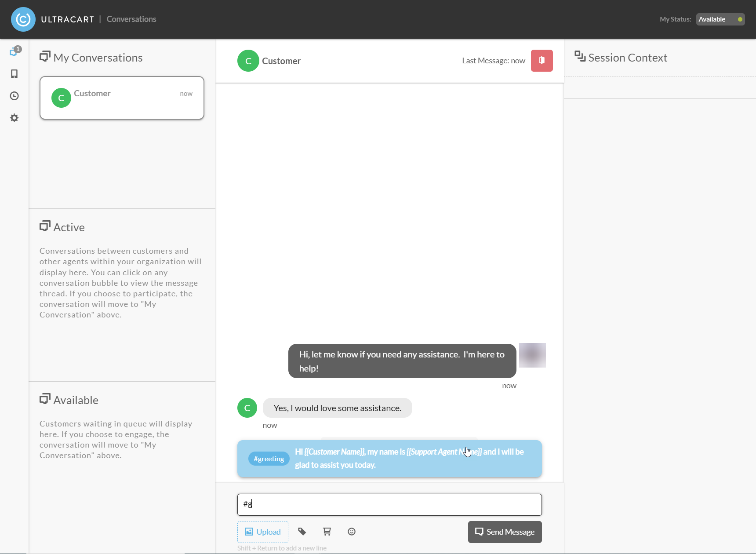Select the #greeting canned message suggestion
The image size is (756, 554).
pos(389,459)
